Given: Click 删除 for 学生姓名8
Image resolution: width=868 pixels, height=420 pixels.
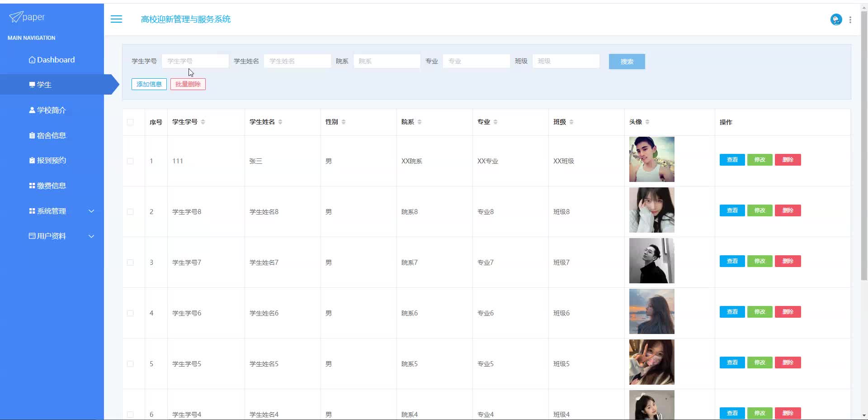Looking at the screenshot, I should pos(788,210).
